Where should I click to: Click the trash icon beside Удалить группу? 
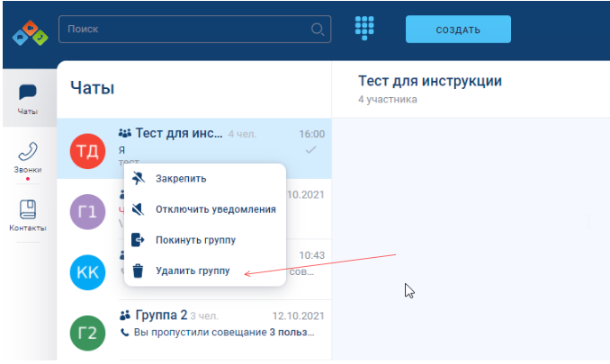[x=138, y=271]
